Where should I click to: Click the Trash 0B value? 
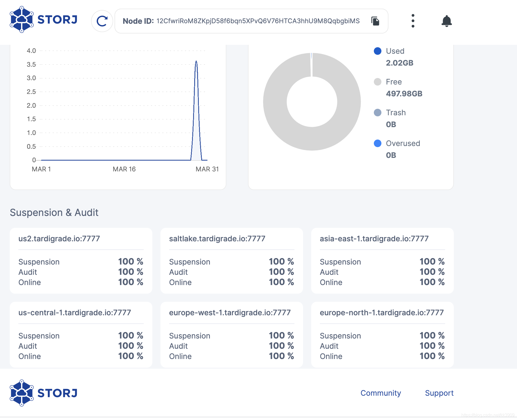coord(391,124)
